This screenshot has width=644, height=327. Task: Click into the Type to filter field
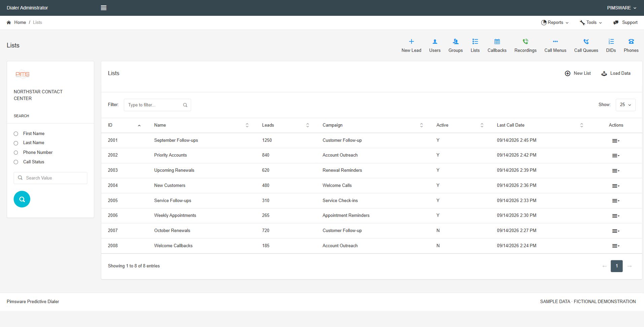[x=157, y=105]
